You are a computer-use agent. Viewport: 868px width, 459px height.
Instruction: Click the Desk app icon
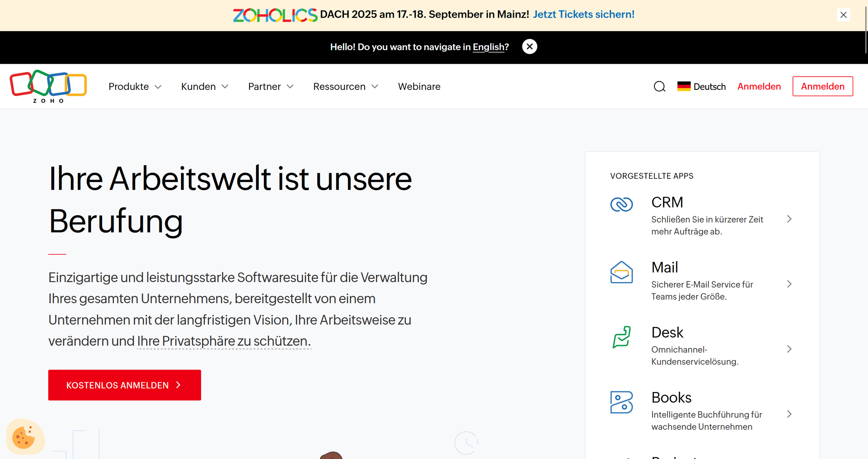click(x=621, y=337)
